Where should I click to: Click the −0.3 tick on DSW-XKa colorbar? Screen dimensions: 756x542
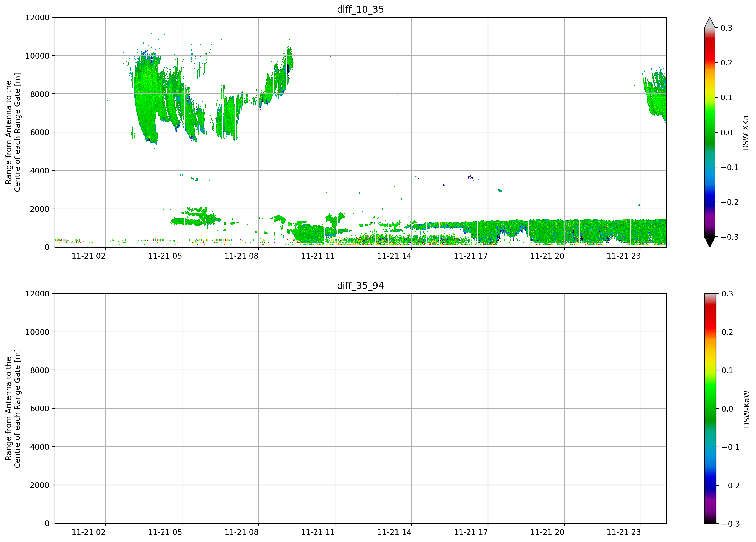click(x=730, y=237)
